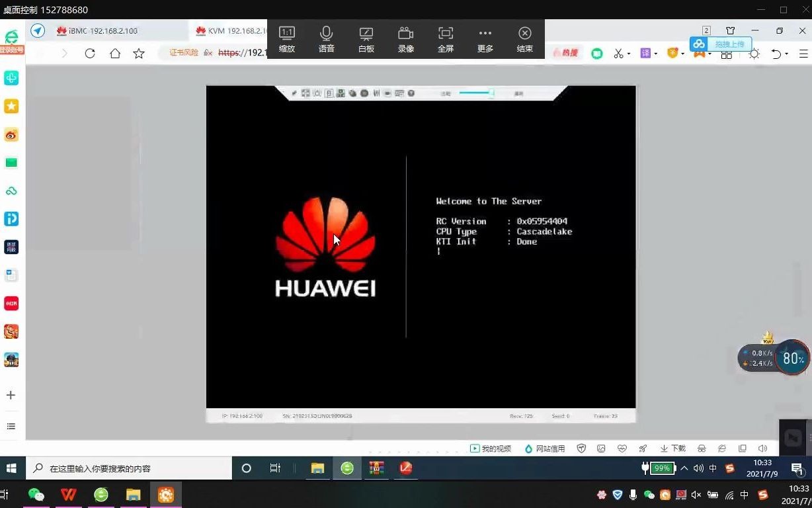Show hidden tray icons chevron
This screenshot has height=508, width=812.
684,468
